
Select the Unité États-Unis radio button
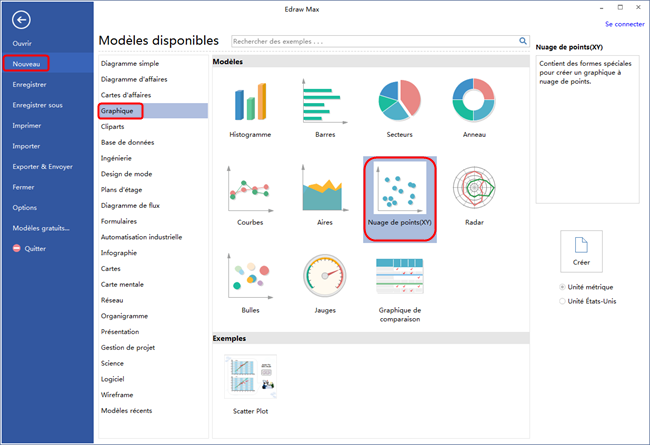coord(563,301)
